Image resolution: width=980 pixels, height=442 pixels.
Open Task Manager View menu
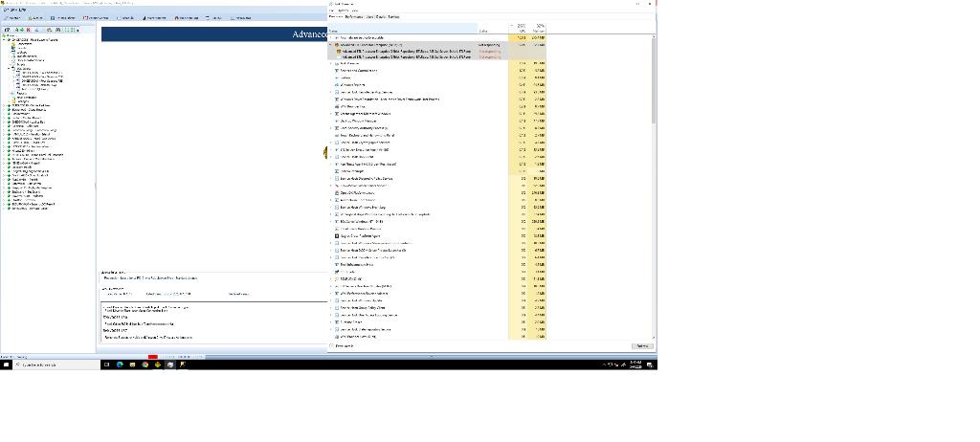point(355,11)
